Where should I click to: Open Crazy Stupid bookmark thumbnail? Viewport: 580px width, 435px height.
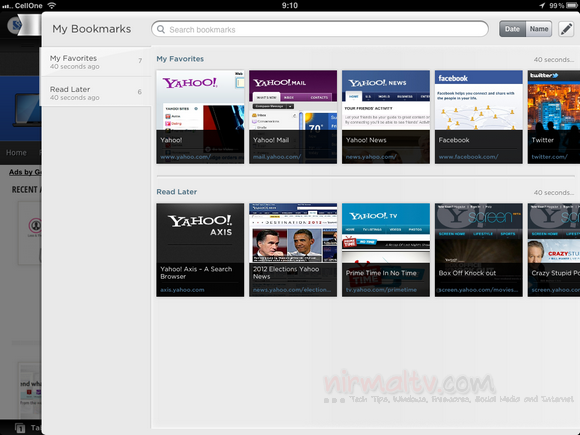pyautogui.click(x=554, y=250)
